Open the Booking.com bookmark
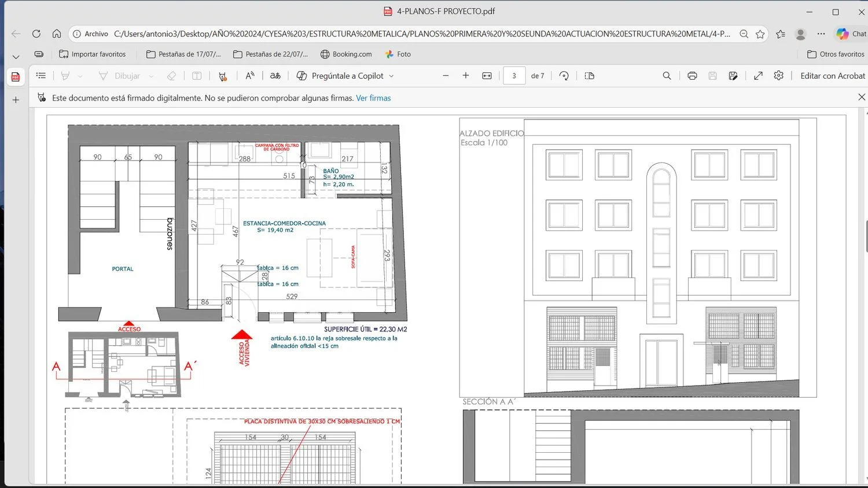This screenshot has height=488, width=868. pos(346,54)
